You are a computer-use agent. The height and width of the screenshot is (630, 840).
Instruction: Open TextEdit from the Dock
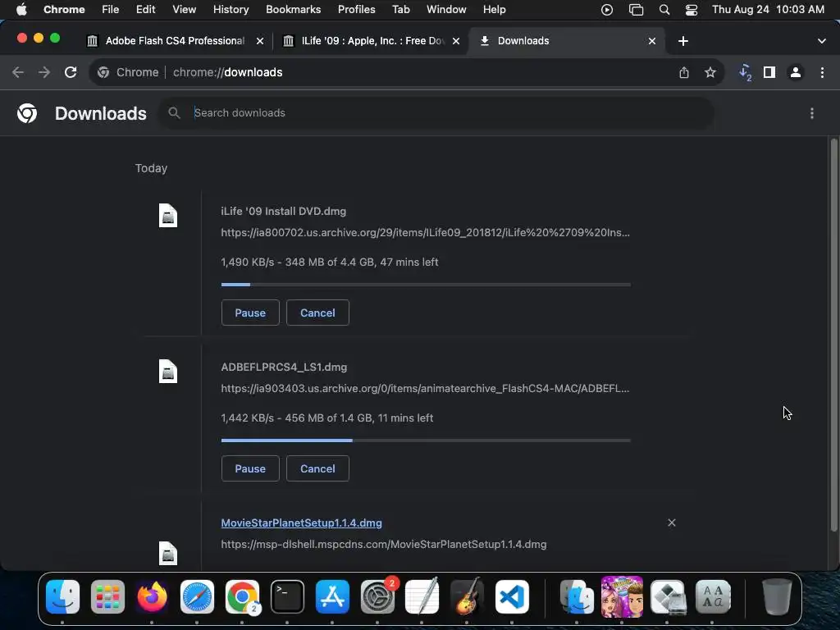(422, 597)
